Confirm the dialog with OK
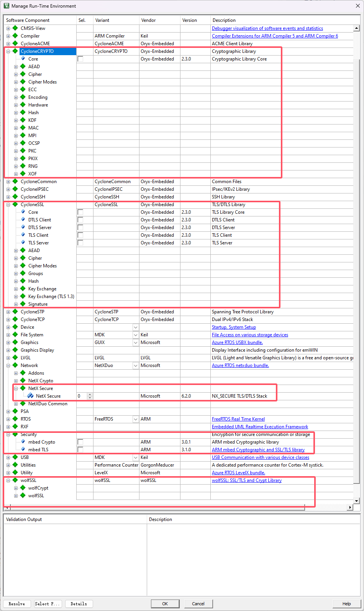Viewport: 364px width, 611px height. coord(165,604)
